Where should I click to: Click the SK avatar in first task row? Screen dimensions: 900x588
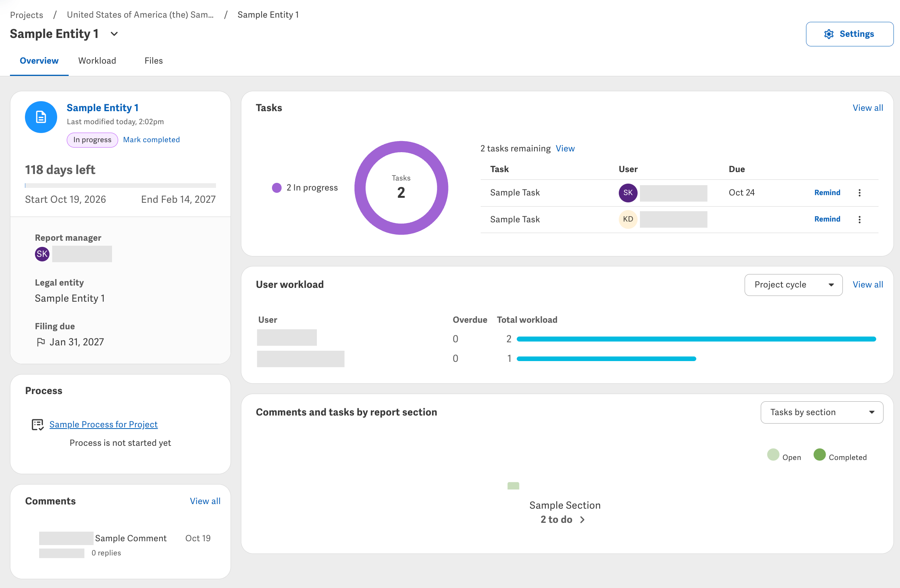[628, 193]
